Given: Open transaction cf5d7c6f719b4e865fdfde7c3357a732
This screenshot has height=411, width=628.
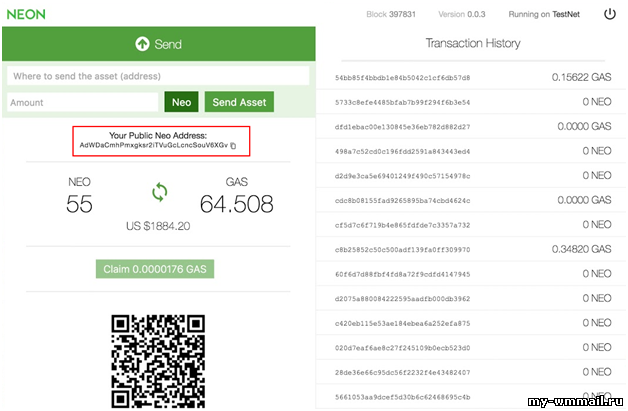Looking at the screenshot, I should [403, 225].
